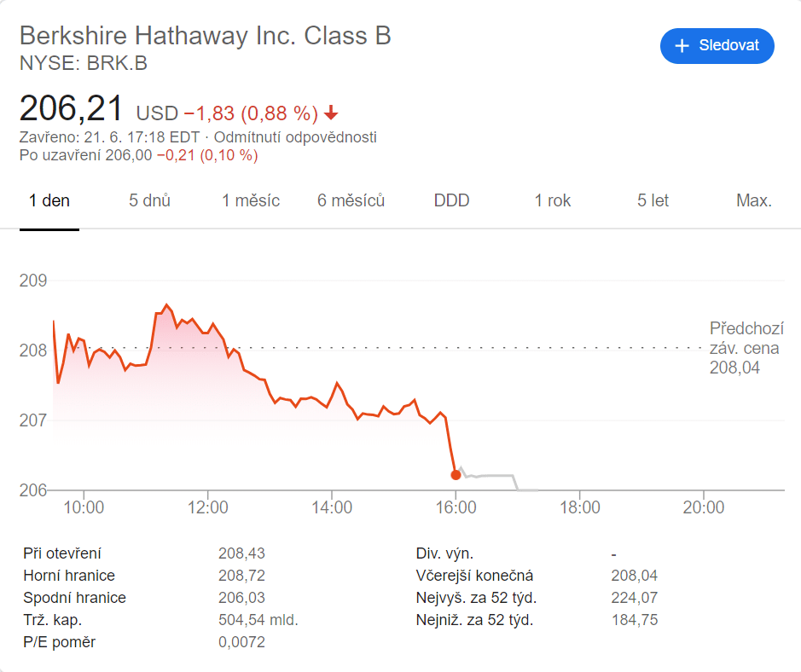Viewport: 801px width, 672px height.
Task: Click the plus icon on Sledovat button
Action: [682, 46]
